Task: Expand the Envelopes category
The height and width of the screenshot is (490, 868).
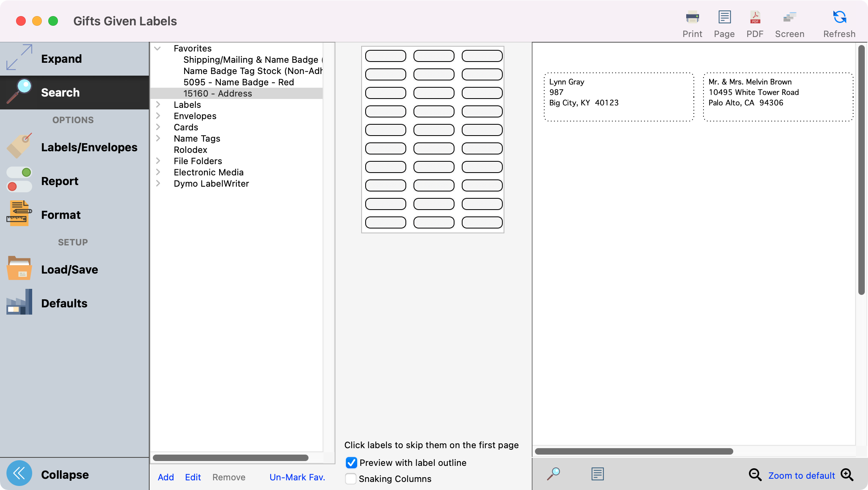Action: (158, 116)
